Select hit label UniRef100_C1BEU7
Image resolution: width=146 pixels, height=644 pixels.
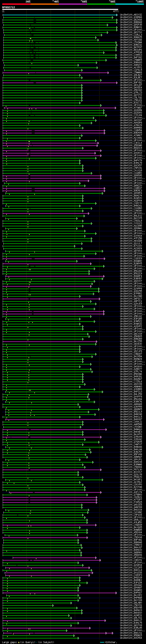(131, 188)
